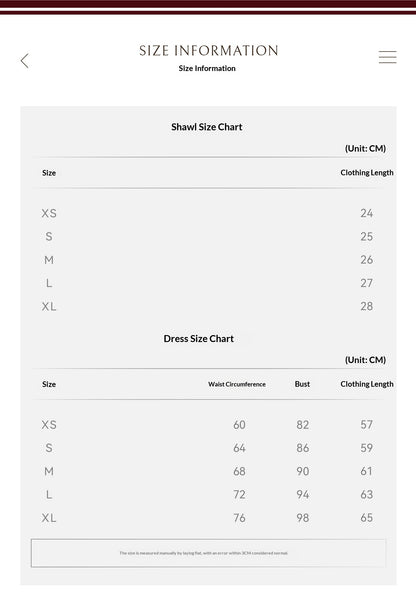Click the shawl chart Size column header
This screenshot has width=416, height=604.
click(x=49, y=173)
